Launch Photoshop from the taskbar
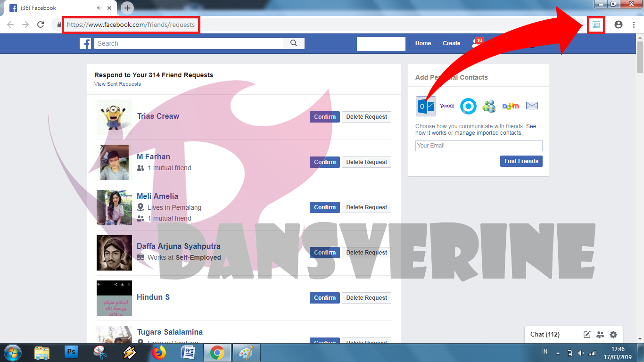Image resolution: width=644 pixels, height=362 pixels. click(71, 352)
